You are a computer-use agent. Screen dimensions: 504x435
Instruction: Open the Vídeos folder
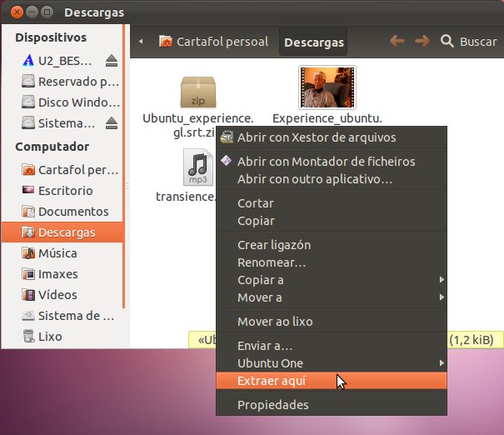[62, 295]
